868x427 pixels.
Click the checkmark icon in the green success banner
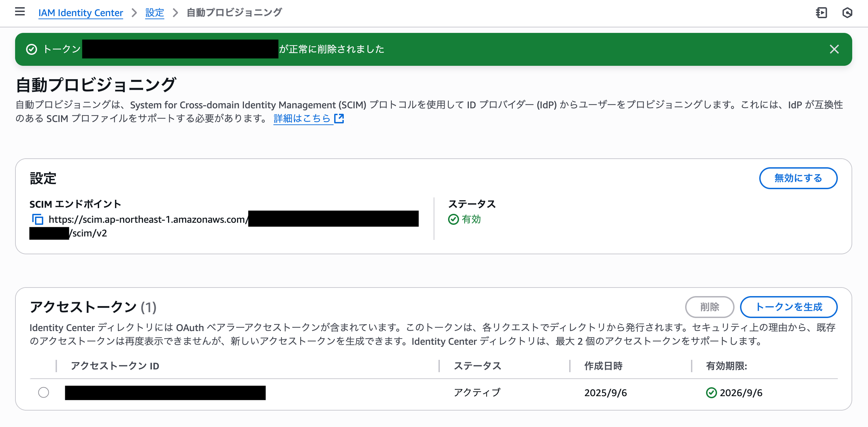click(32, 49)
